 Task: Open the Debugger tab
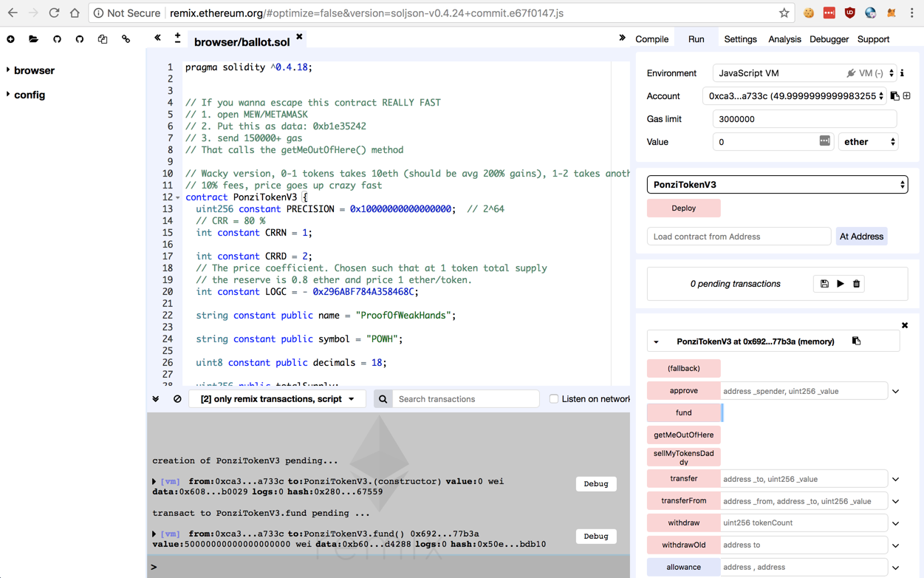[829, 39]
